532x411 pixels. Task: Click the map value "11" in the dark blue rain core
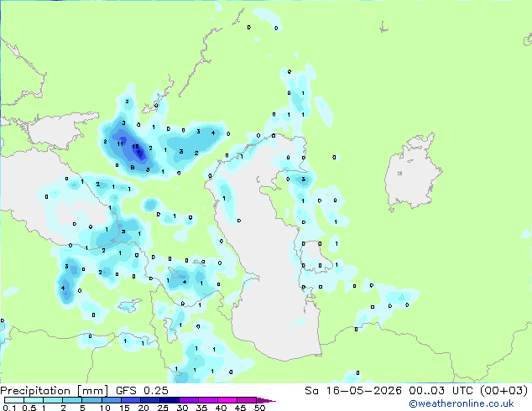(x=120, y=143)
